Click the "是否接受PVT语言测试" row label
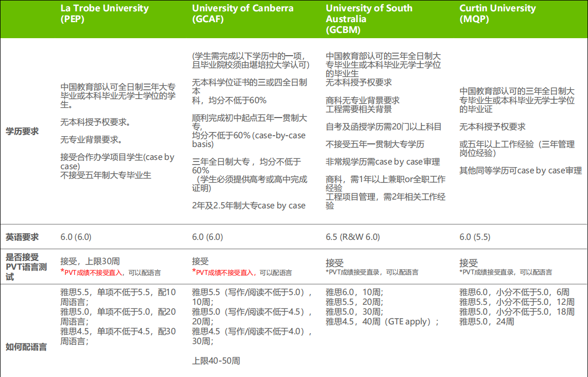 (x=26, y=267)
